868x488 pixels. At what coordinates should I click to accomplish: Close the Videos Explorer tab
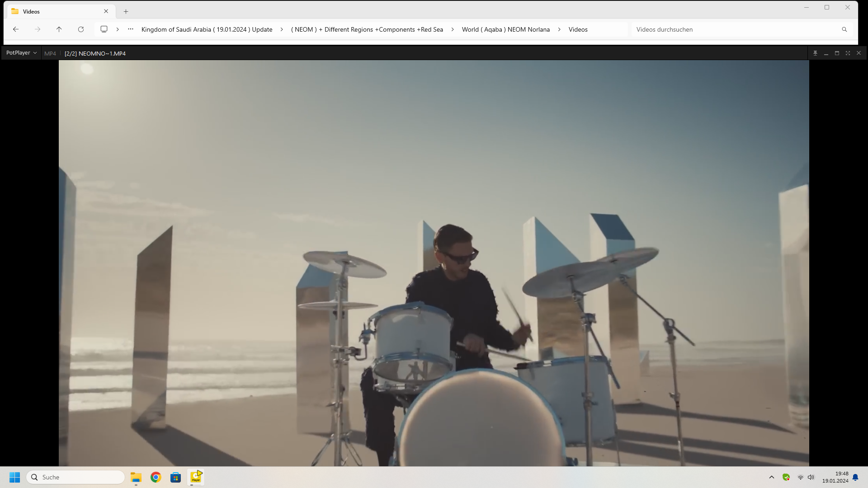click(106, 11)
